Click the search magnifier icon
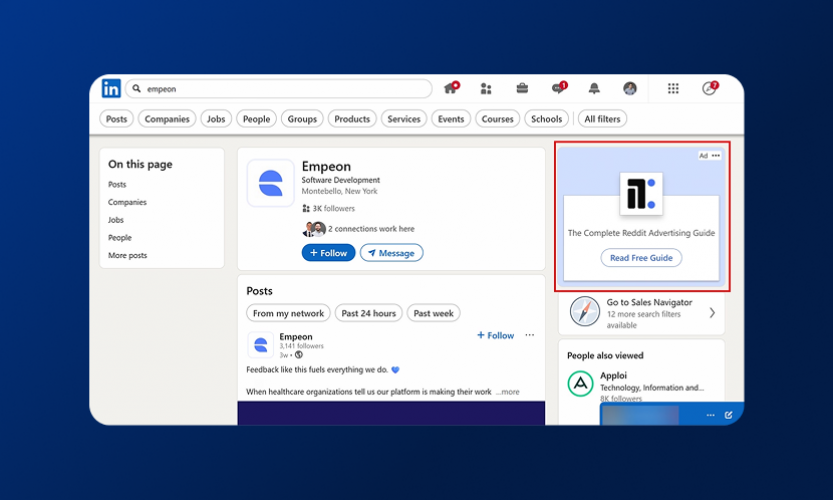Screen dimensions: 833x500 pyautogui.click(x=137, y=89)
